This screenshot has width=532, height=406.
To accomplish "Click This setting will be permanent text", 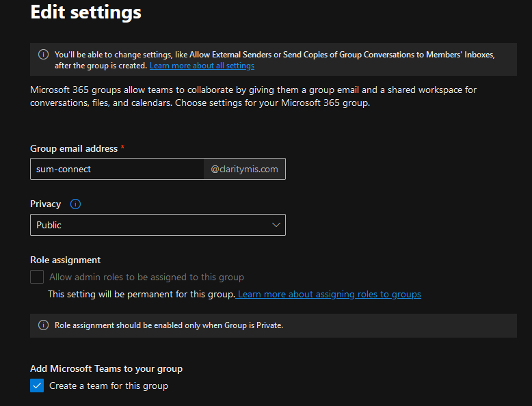I will pos(141,294).
